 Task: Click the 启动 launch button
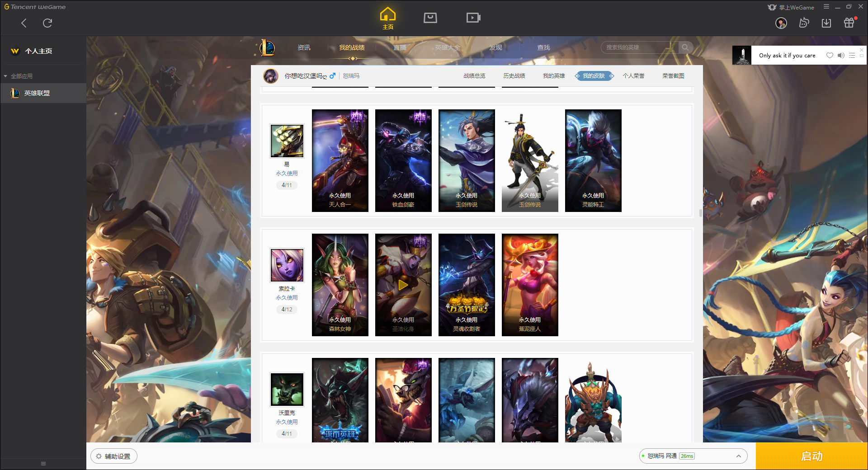click(811, 456)
